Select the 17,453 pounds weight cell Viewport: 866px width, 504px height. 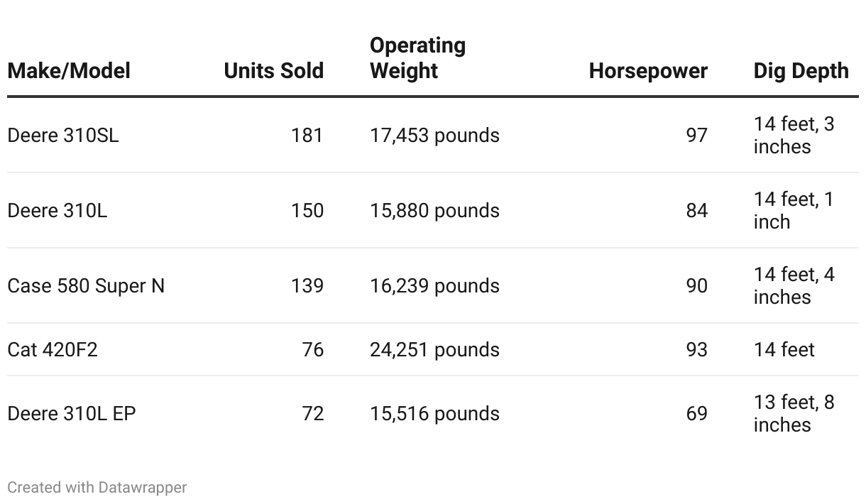click(x=434, y=135)
